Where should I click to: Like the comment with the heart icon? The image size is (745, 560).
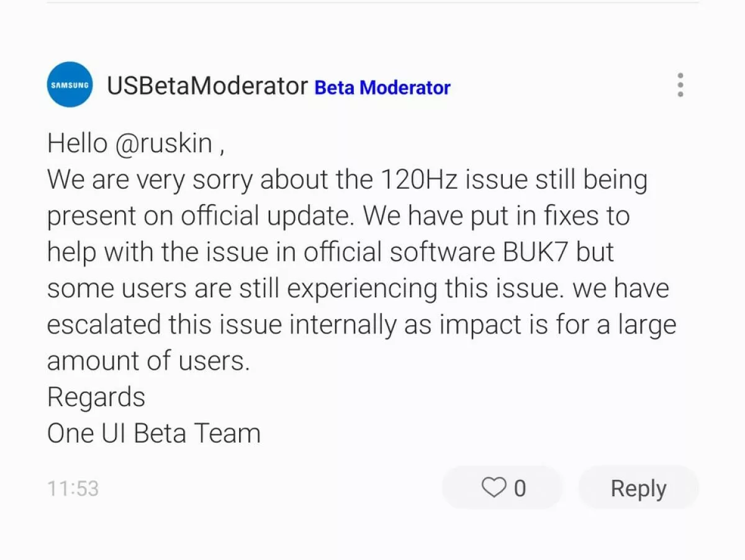tap(494, 487)
